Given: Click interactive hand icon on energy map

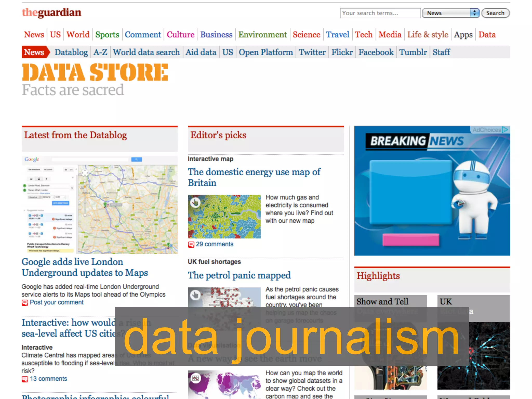Looking at the screenshot, I should 195,202.
